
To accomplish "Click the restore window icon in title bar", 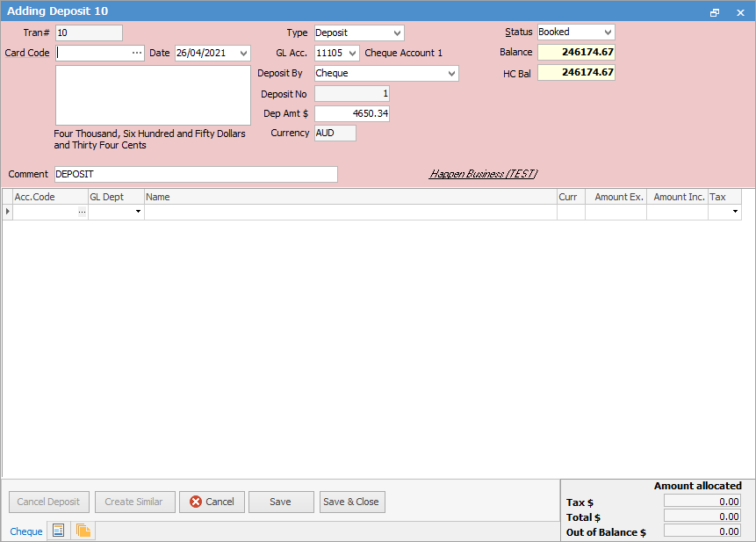I will 715,11.
